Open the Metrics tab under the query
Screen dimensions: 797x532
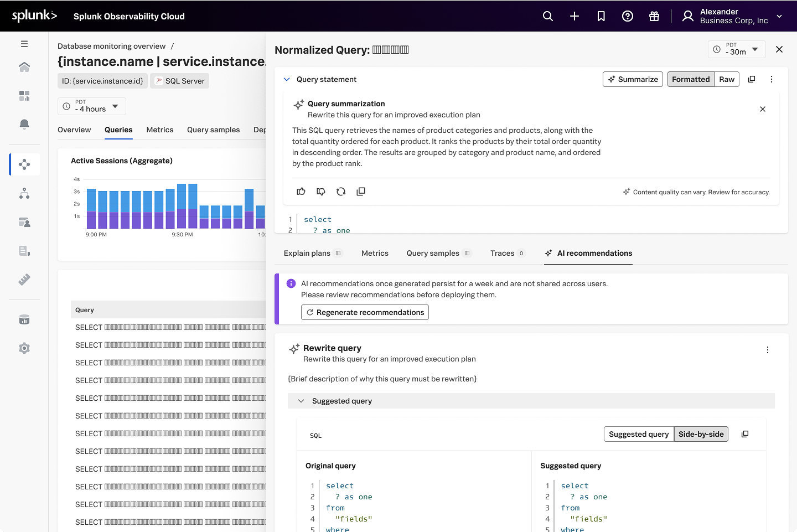(375, 253)
